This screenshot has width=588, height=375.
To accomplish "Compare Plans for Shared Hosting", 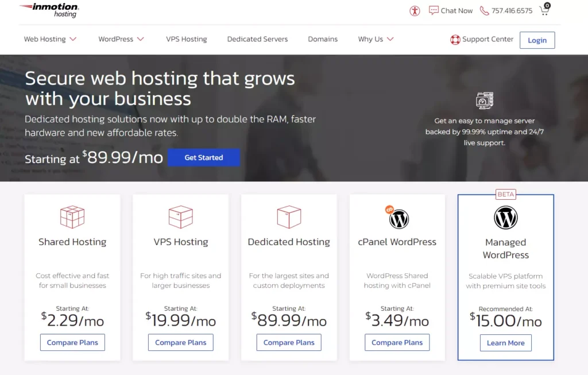I will pos(72,342).
